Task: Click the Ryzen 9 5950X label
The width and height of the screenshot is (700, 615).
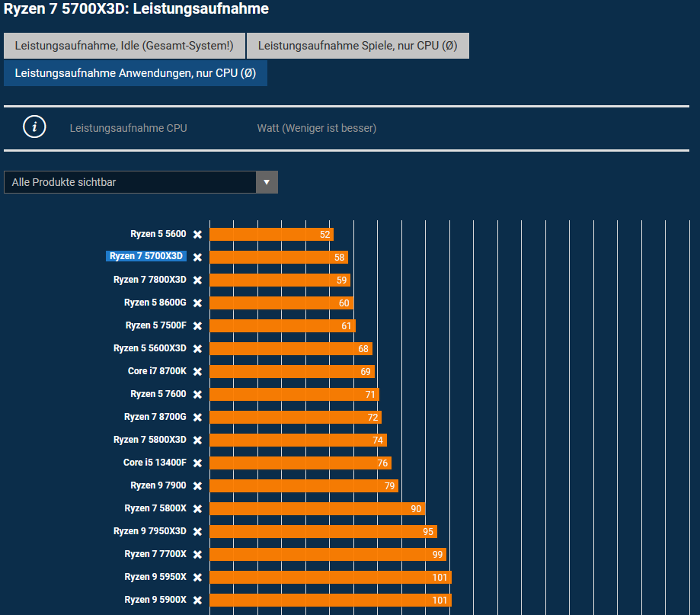Action: point(155,577)
